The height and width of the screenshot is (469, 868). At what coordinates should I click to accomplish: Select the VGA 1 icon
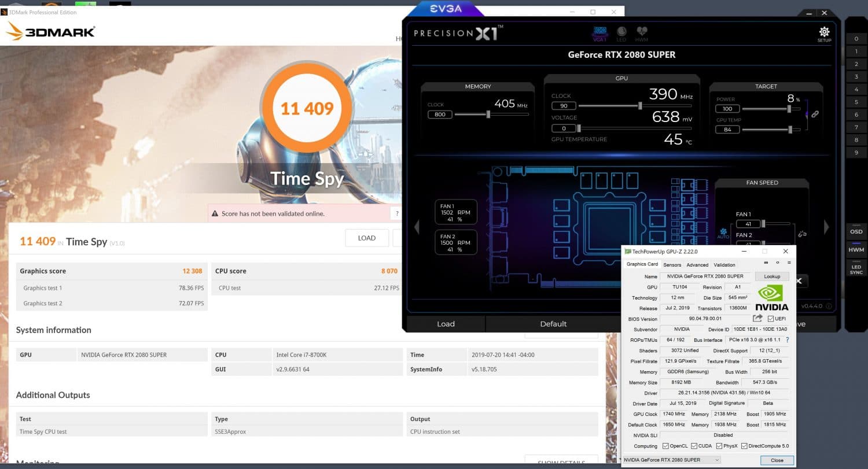click(600, 32)
